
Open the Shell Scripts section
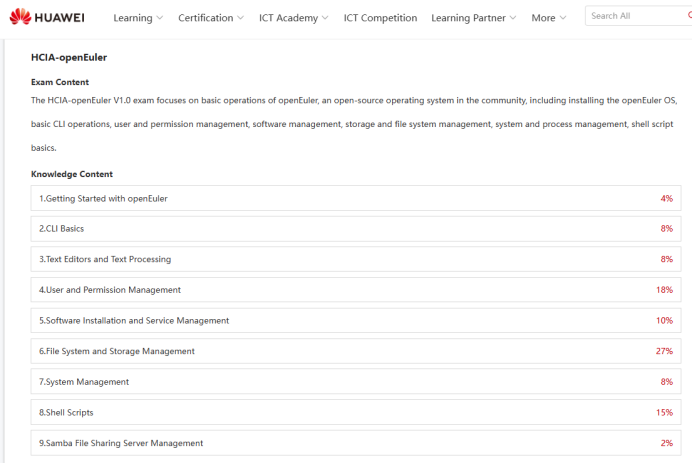click(355, 412)
